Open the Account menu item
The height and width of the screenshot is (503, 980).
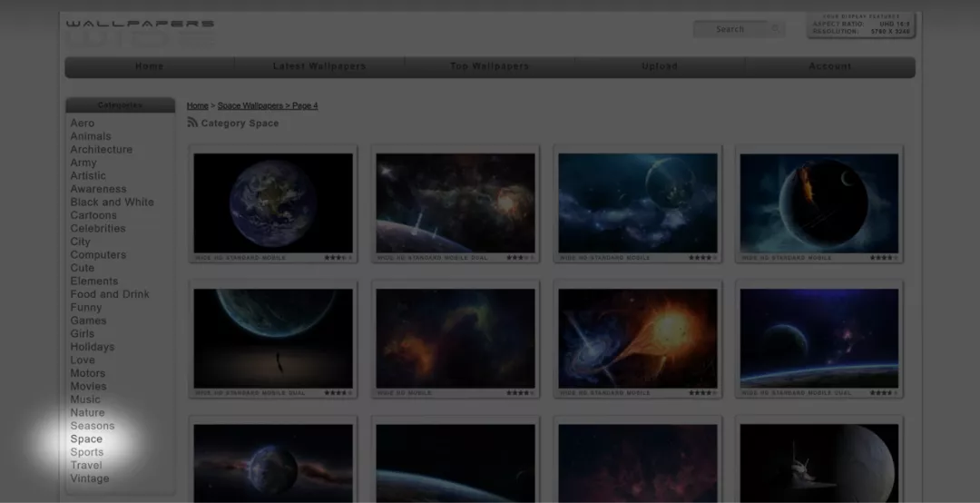coord(830,66)
